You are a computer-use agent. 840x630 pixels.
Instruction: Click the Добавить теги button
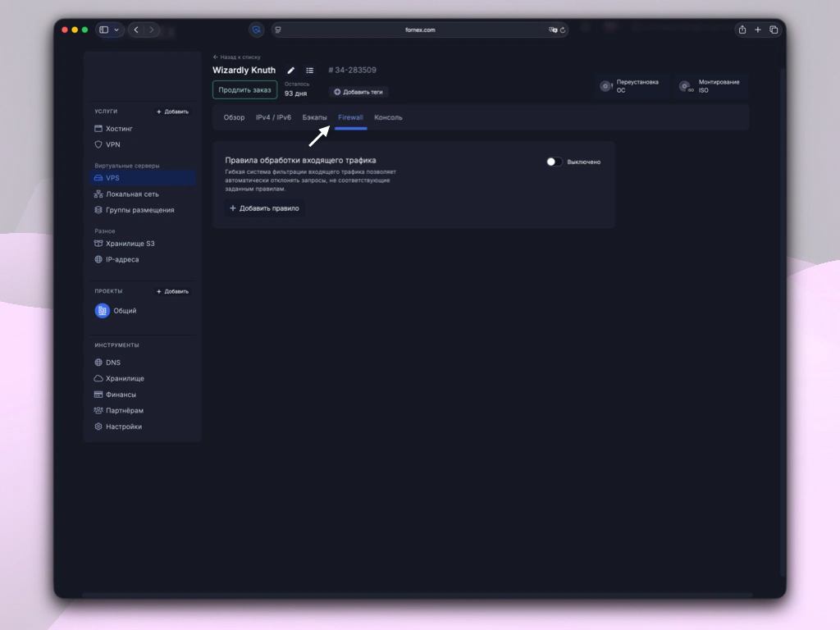358,92
